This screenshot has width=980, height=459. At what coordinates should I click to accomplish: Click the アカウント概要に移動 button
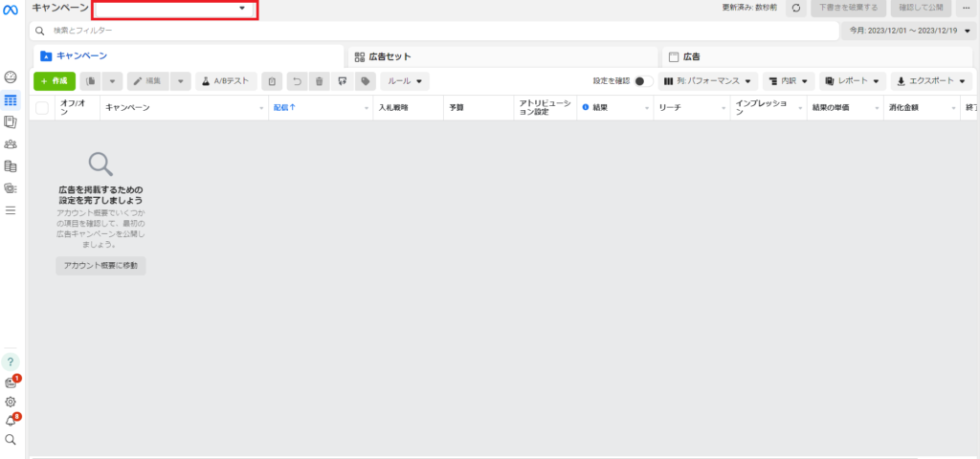pyautogui.click(x=100, y=266)
